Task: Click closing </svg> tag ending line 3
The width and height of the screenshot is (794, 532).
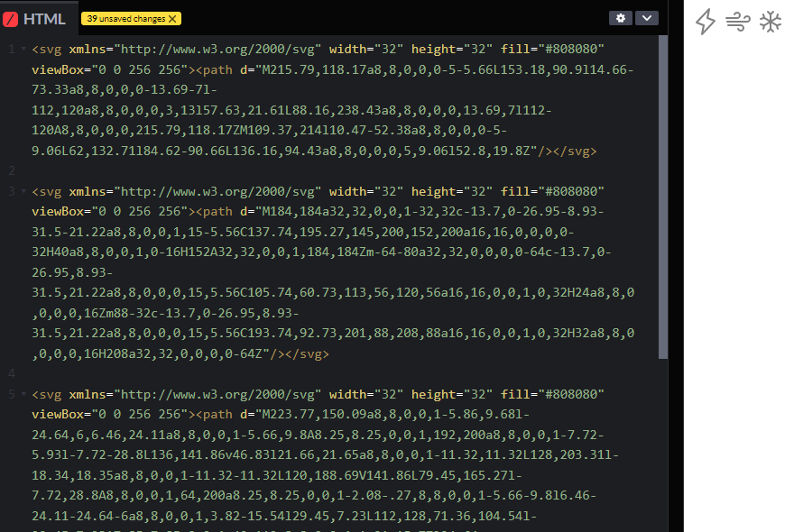Action: 307,353
